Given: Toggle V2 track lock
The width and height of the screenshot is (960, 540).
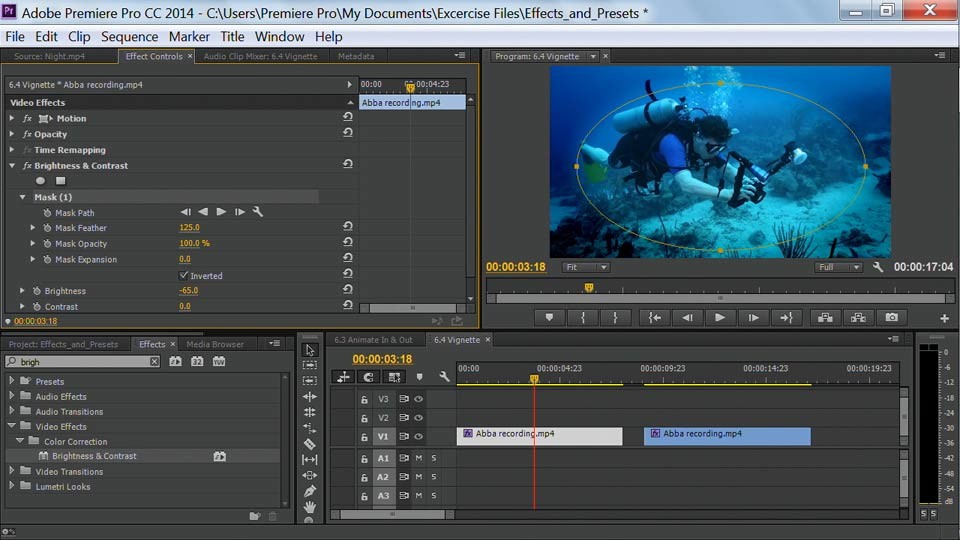Looking at the screenshot, I should point(364,418).
